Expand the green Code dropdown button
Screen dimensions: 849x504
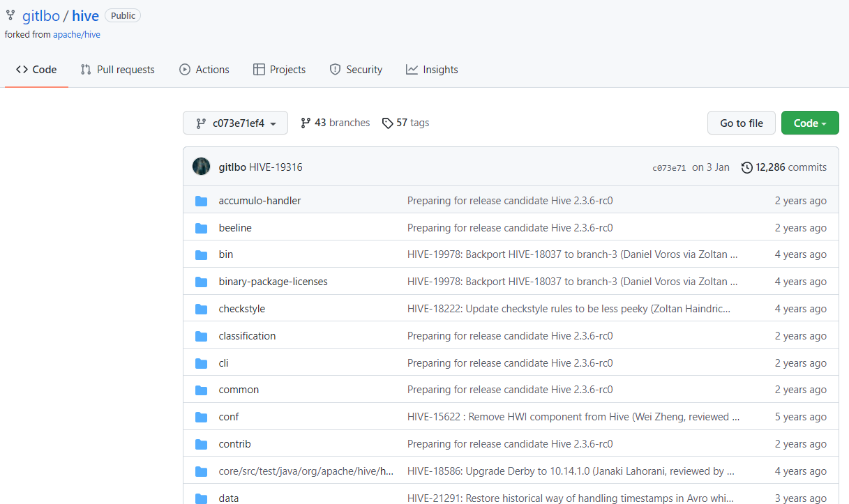point(810,123)
